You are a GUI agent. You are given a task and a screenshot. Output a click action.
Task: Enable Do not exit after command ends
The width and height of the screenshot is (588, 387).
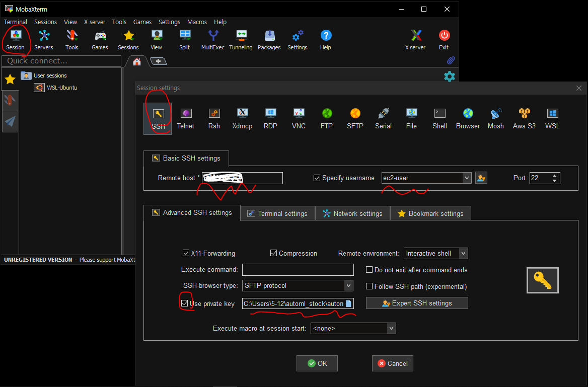[x=370, y=270]
